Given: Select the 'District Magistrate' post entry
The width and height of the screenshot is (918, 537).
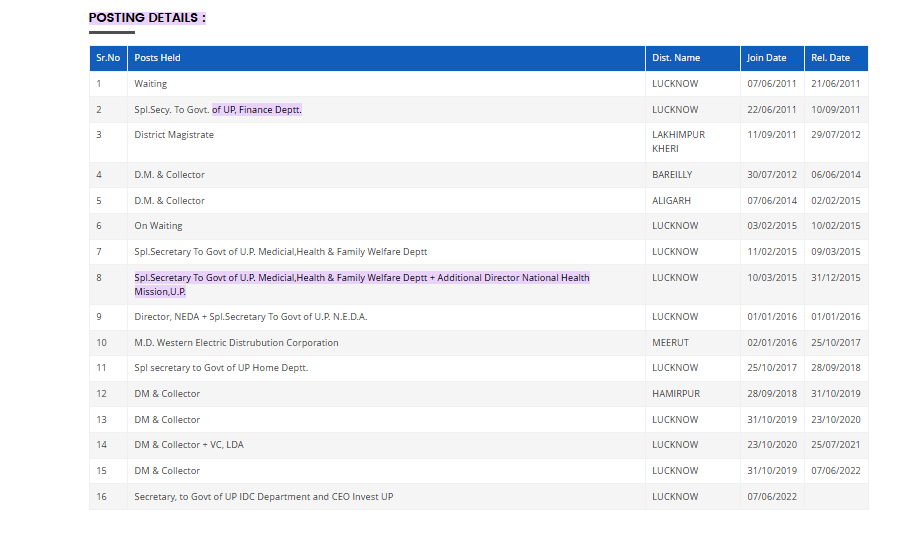Looking at the screenshot, I should point(174,135).
